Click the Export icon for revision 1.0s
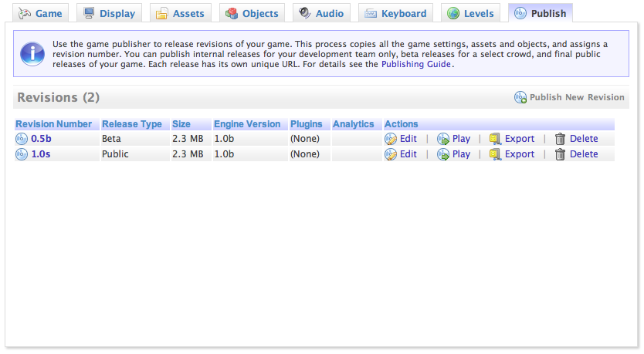Screen dimensions: 644x354 coord(496,154)
